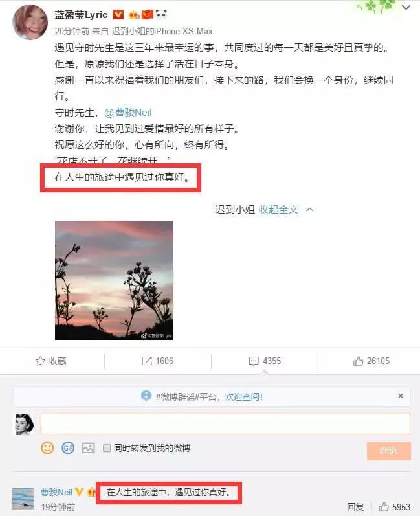
Task: Like 曹骏Neil's comment showing 5953
Action: tap(384, 507)
